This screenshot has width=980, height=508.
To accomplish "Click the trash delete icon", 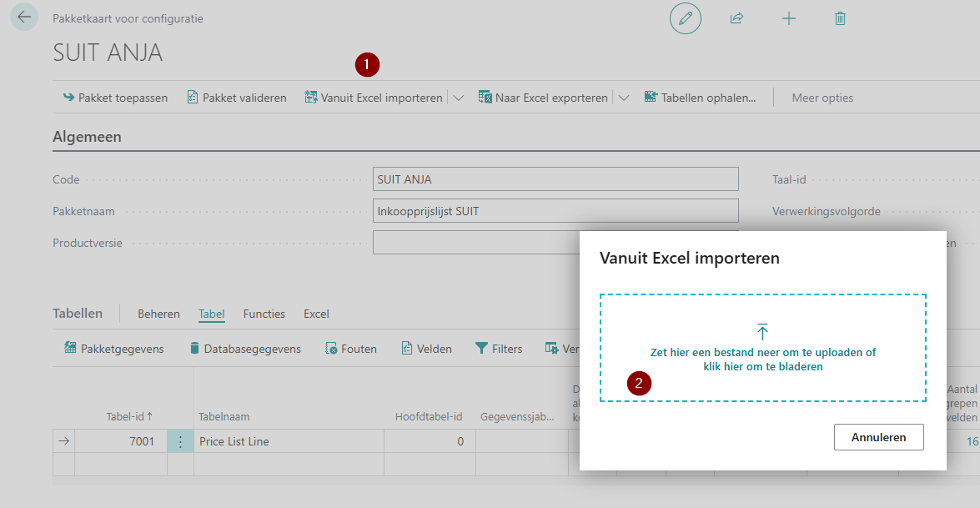I will coord(840,18).
